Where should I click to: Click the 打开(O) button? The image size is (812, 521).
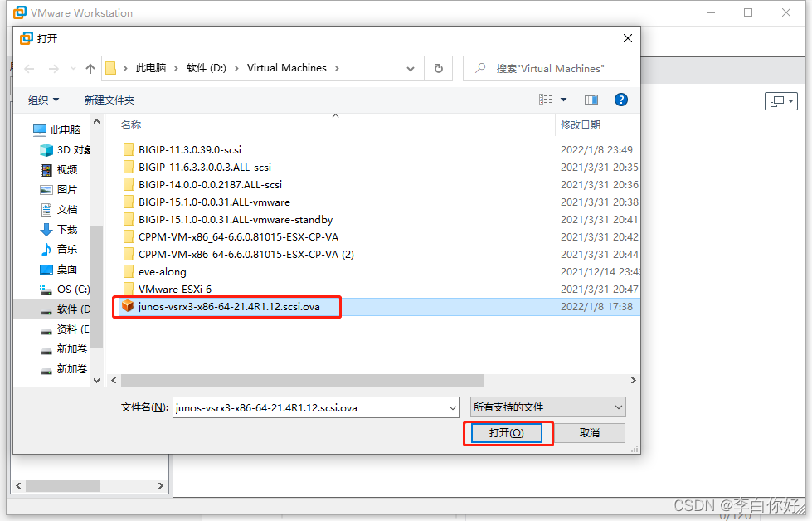507,433
